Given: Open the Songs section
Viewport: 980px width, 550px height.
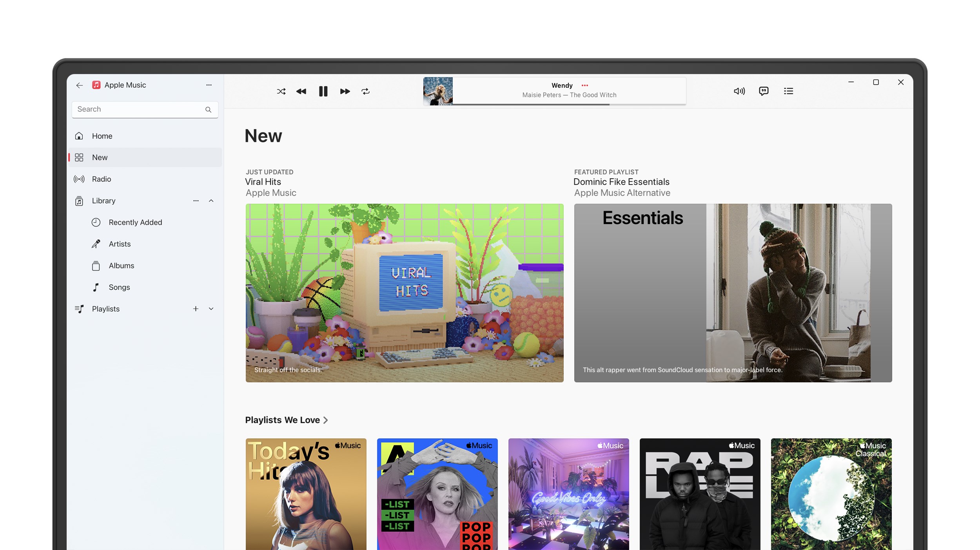Looking at the screenshot, I should tap(119, 287).
